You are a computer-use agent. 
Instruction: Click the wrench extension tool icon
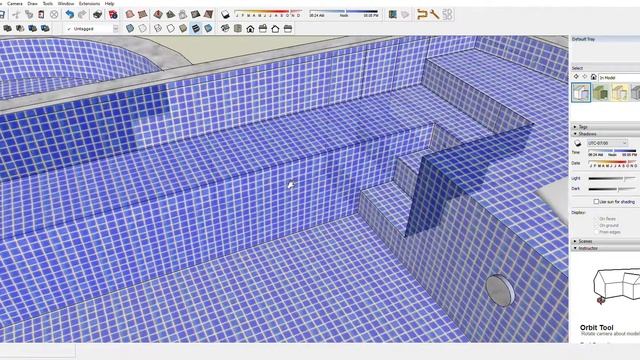coord(434,15)
